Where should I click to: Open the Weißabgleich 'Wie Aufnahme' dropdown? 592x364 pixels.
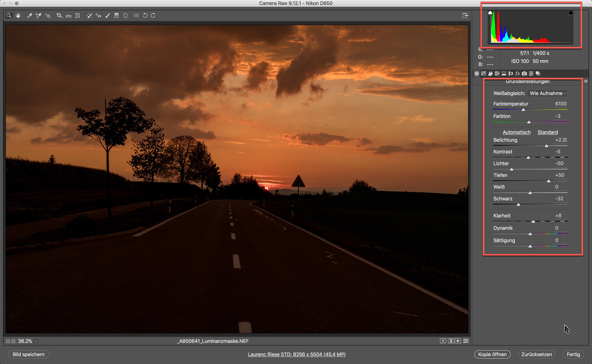[x=548, y=93]
